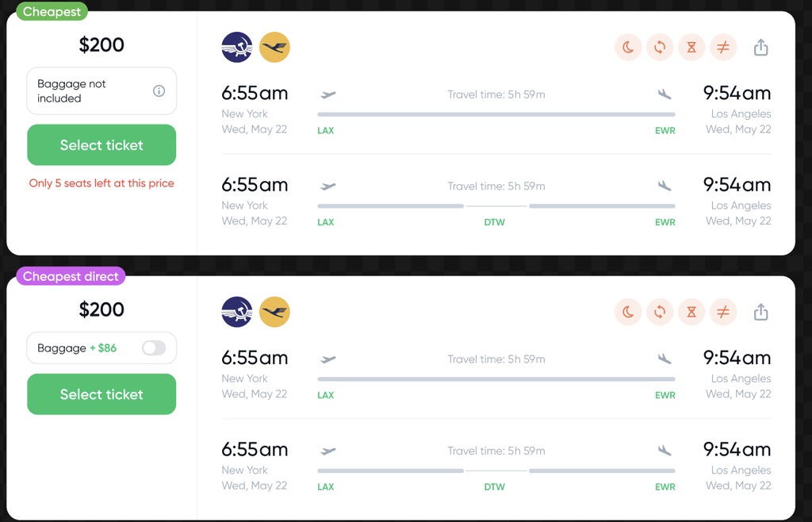Click the yellow Lufthansa airline logo in Cheapest card
The height and width of the screenshot is (522, 812).
(x=274, y=48)
